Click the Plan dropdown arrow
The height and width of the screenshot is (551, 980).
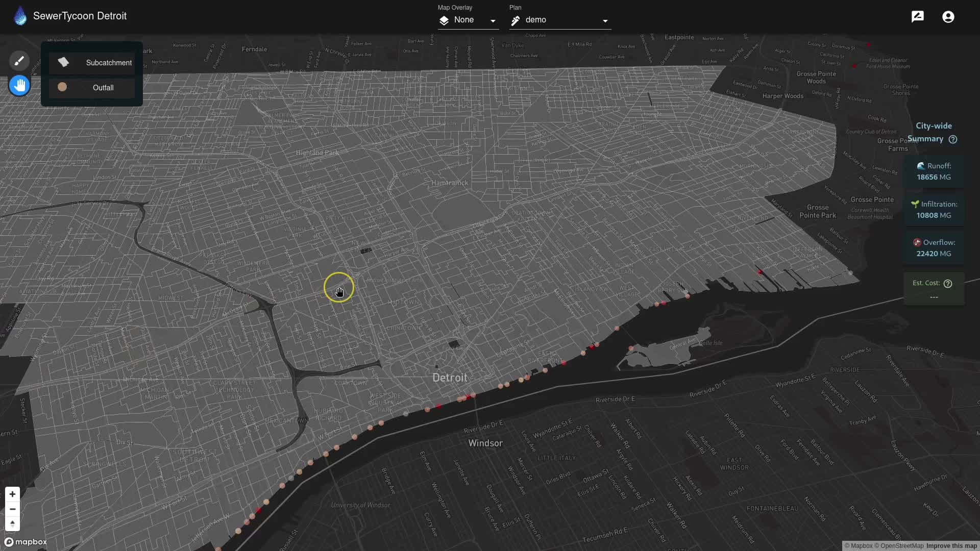tap(605, 21)
